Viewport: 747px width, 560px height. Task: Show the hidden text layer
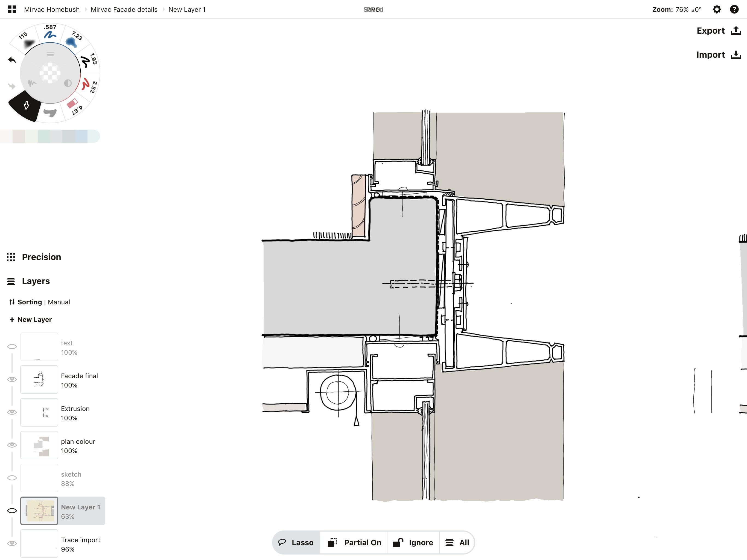pyautogui.click(x=12, y=346)
